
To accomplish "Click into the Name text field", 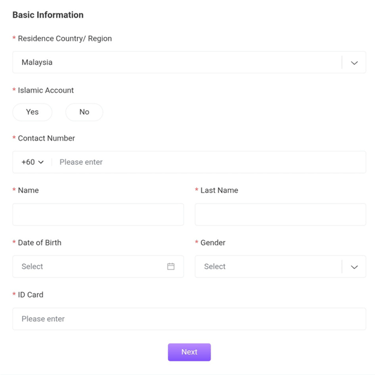I will (x=98, y=214).
